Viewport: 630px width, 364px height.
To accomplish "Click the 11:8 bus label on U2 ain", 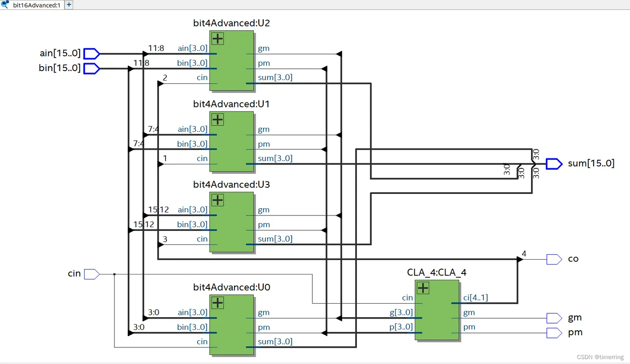I will 156,48.
